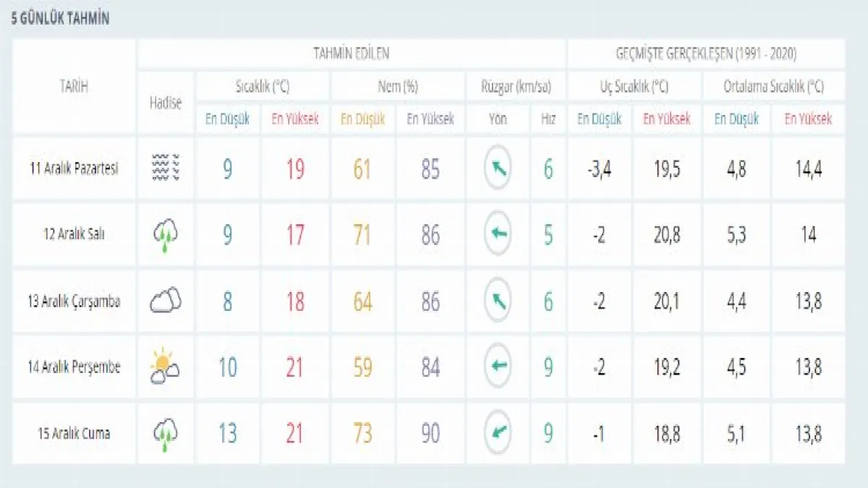Select the partly sunny icon for 14 Aralık Perşembe
Image resolution: width=868 pixels, height=488 pixels.
pos(166,367)
